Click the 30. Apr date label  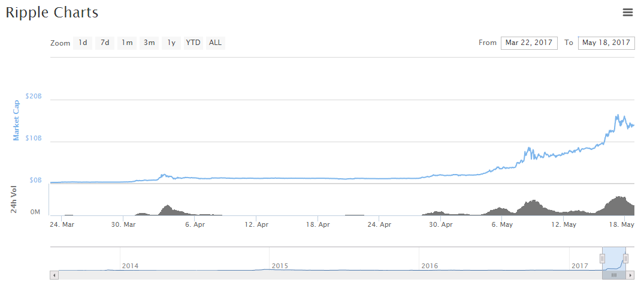441,224
